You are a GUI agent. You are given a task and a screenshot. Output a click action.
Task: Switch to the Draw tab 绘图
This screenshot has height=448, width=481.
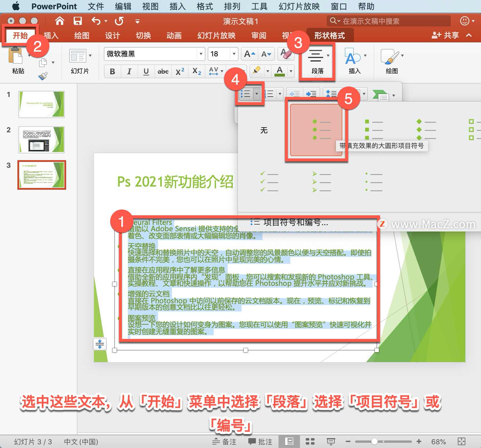[x=82, y=35]
